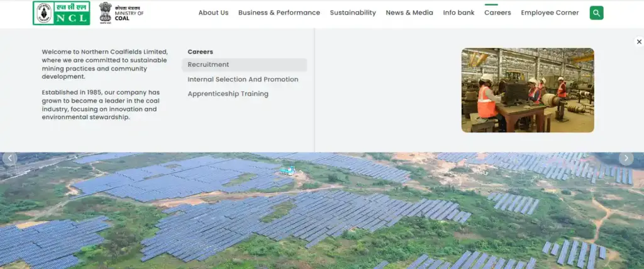Open Apprenticeship Training page

[x=228, y=94]
